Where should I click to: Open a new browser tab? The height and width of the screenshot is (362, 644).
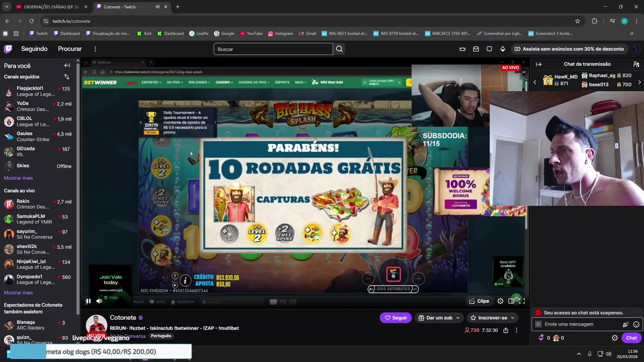[x=178, y=7]
